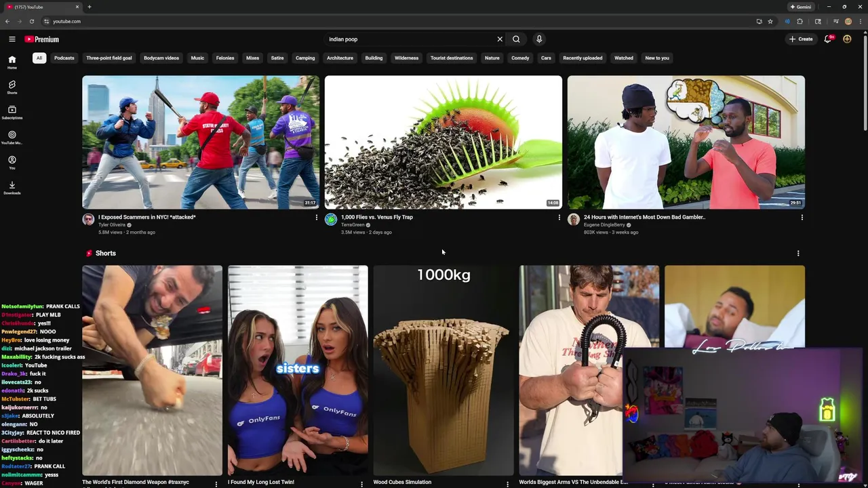
Task: Open the Tyler Oliveira channel link
Action: pos(112,225)
